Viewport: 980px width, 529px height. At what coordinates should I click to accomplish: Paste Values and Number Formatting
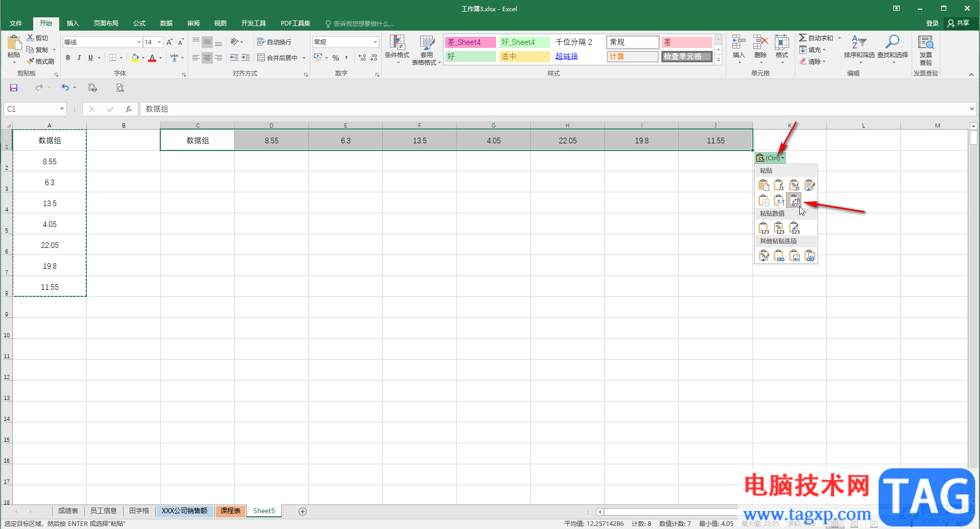pyautogui.click(x=779, y=228)
